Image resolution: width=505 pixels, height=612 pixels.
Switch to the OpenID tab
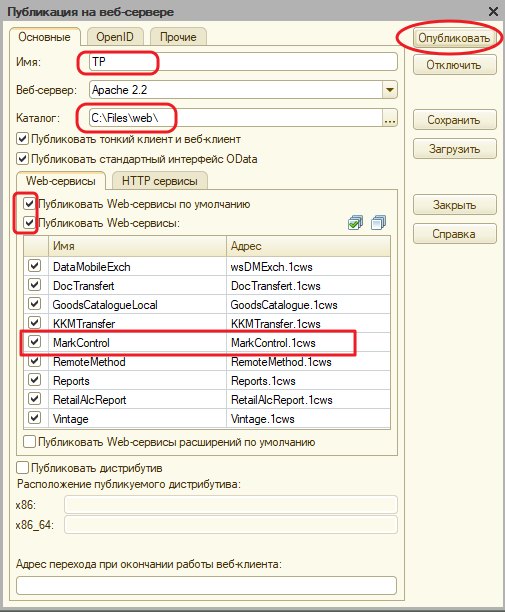click(115, 37)
